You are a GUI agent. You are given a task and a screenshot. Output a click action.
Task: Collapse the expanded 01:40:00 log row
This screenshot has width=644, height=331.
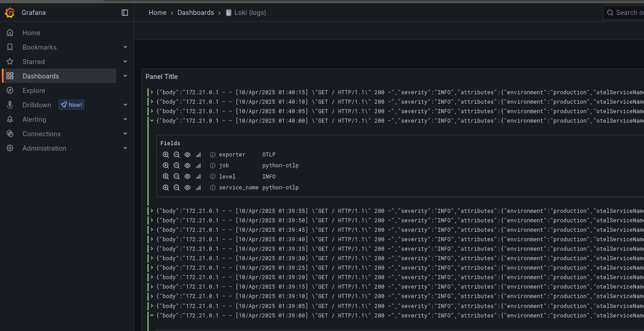[152, 121]
